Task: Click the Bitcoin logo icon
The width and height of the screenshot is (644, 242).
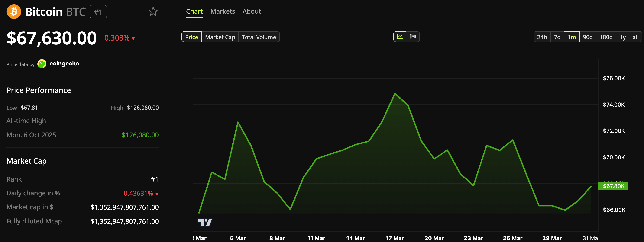Action: click(x=14, y=12)
